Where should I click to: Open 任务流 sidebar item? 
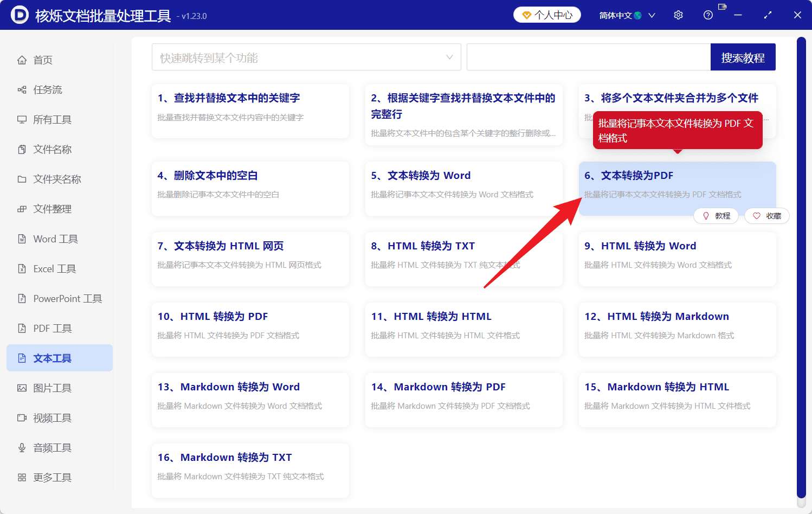[x=60, y=89]
